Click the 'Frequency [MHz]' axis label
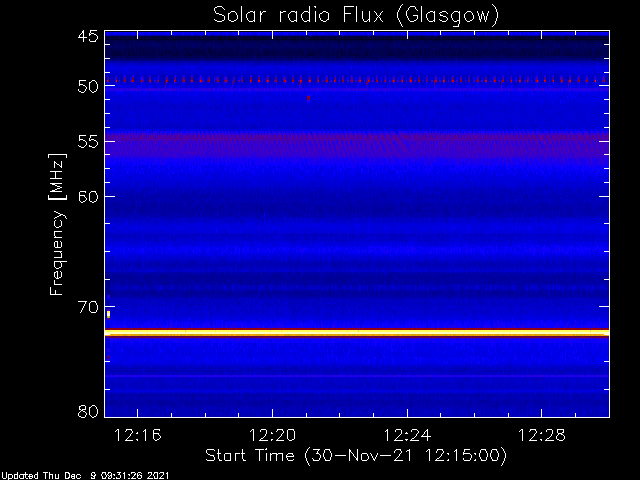This screenshot has width=640, height=480. coord(57,224)
